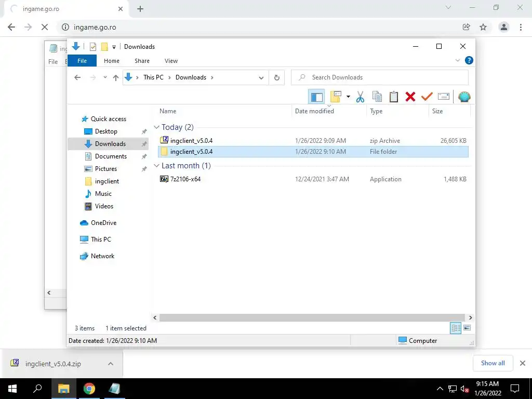Select Desktop in the navigation pane

click(106, 131)
